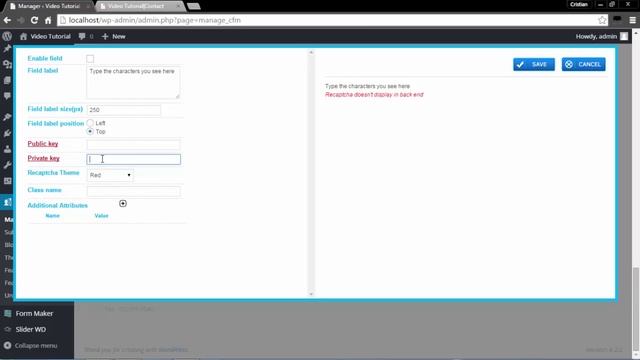Click the Slider WD sidebar icon
640x360 pixels.
coord(7,329)
